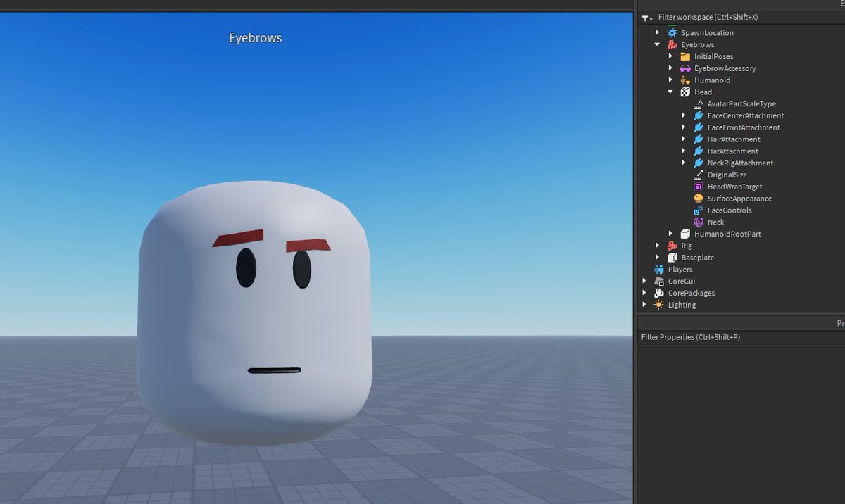Click the Rig model icon
Viewport: 845px width, 504px height.
coord(672,246)
